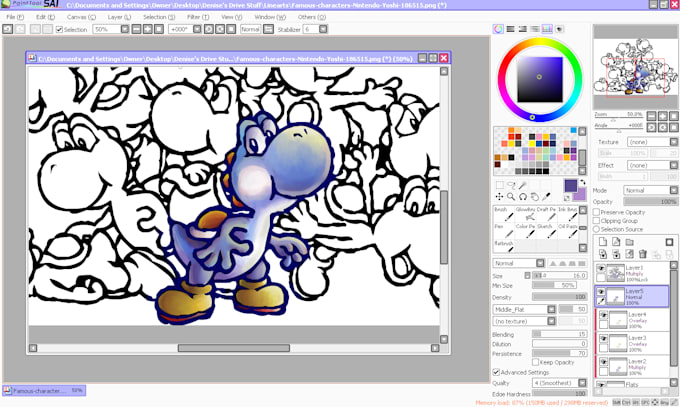Enable Clipping Group checkbox

[597, 220]
